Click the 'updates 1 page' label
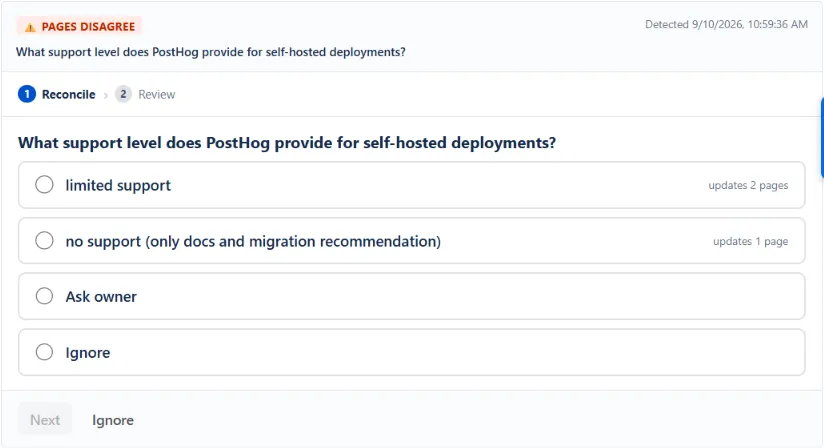824x448 pixels. tap(750, 242)
